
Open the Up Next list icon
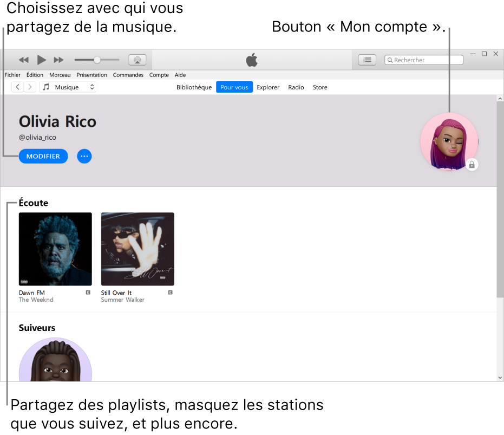pyautogui.click(x=367, y=60)
